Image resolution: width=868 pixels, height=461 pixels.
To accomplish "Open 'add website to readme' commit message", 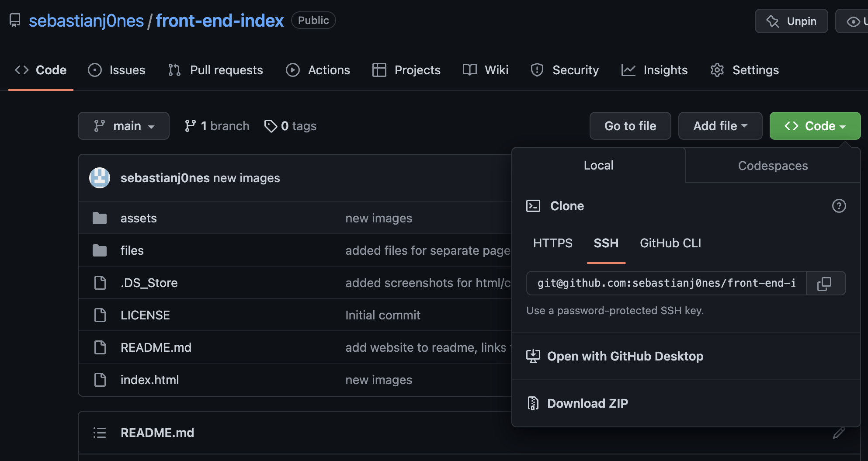I will (x=428, y=347).
